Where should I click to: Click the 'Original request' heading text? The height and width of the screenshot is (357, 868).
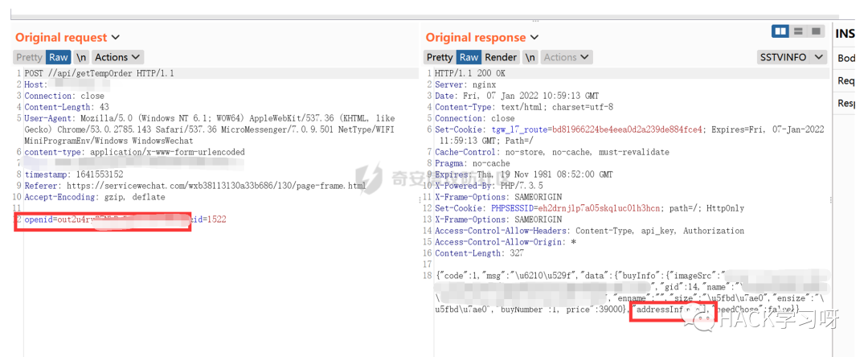pyautogui.click(x=61, y=38)
